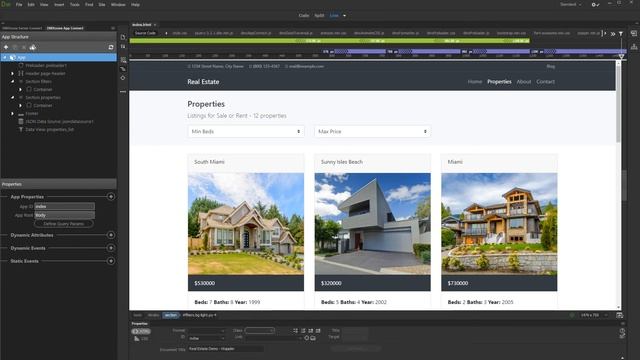Expand the Container under Section filters
The image size is (640, 360).
coord(20,89)
